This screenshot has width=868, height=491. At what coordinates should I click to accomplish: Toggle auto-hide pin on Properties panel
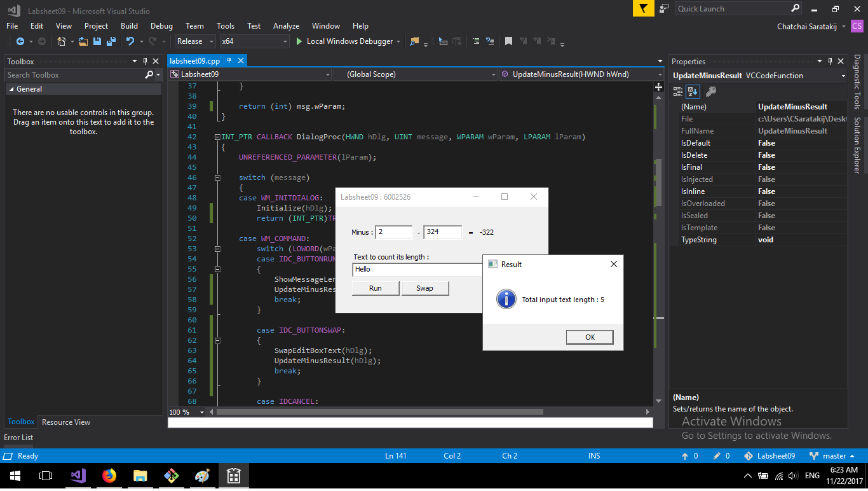click(829, 62)
